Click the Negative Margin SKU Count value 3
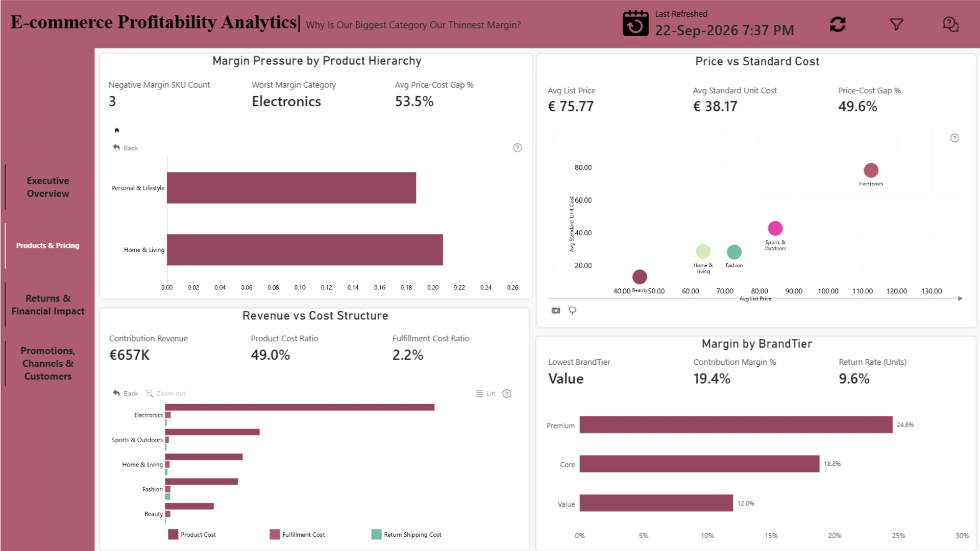The height and width of the screenshot is (551, 980). [112, 102]
